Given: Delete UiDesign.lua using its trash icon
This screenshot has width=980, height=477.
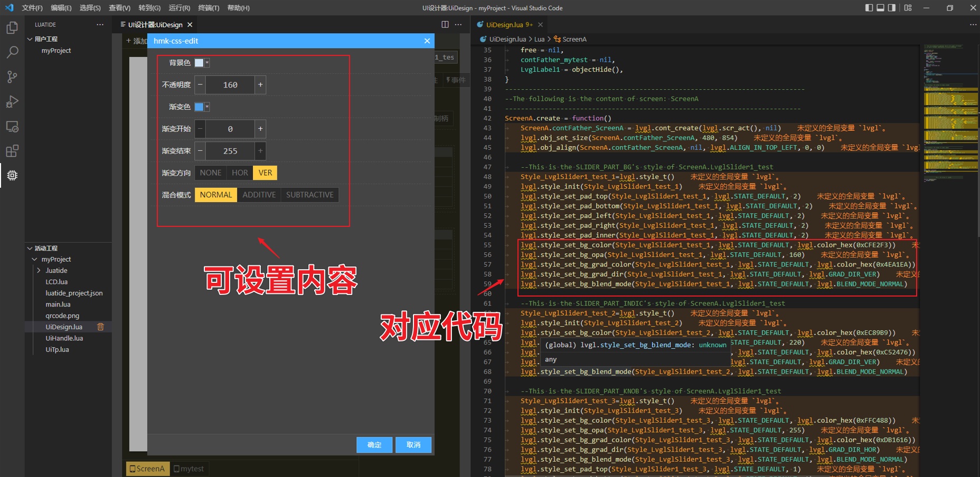Looking at the screenshot, I should click(100, 327).
